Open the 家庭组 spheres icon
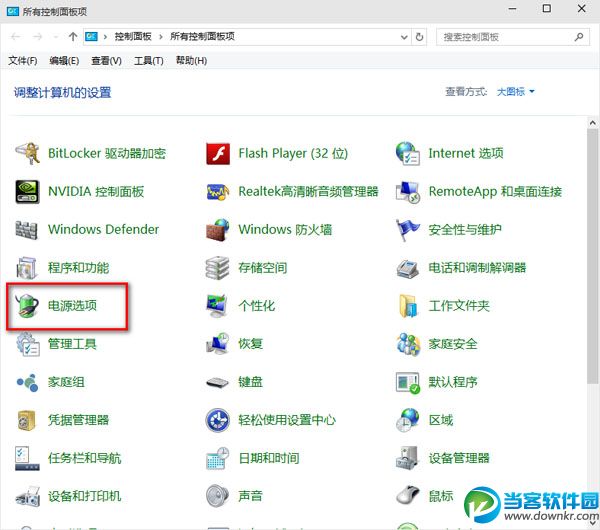The image size is (600, 530). 27,382
